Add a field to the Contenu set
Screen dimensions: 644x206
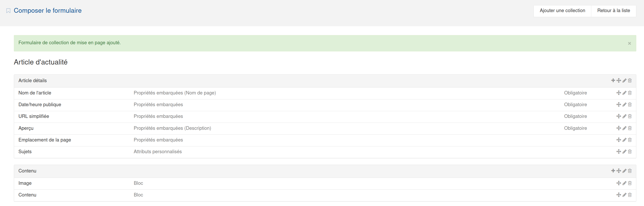[613, 171]
